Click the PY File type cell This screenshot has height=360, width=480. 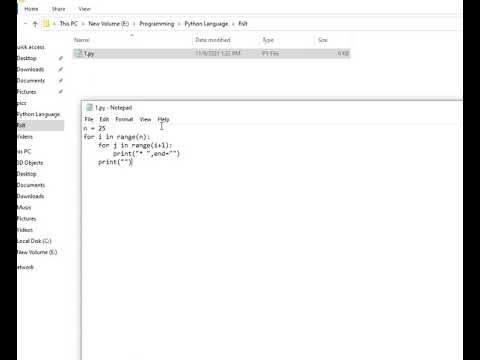(270, 53)
